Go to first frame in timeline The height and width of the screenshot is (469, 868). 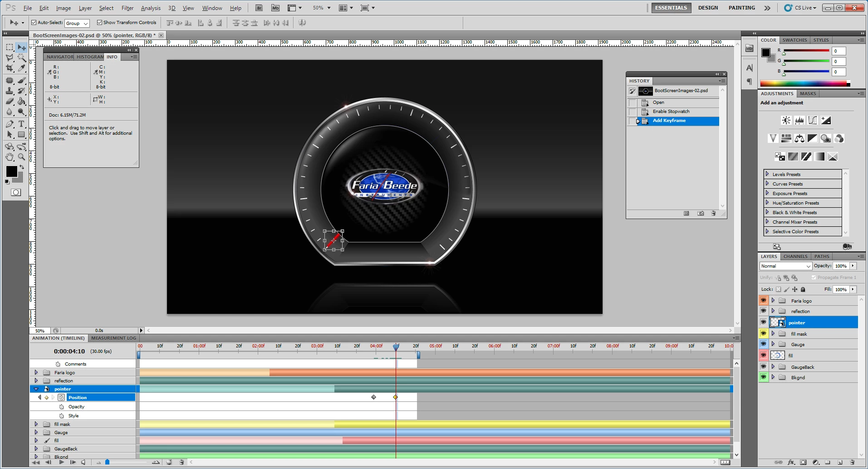[x=36, y=462]
